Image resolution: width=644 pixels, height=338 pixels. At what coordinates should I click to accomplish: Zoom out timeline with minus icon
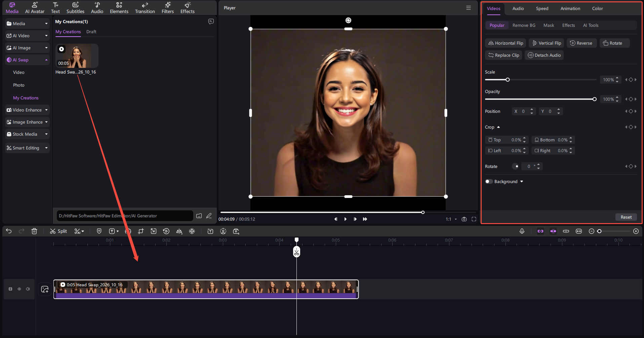pyautogui.click(x=592, y=231)
